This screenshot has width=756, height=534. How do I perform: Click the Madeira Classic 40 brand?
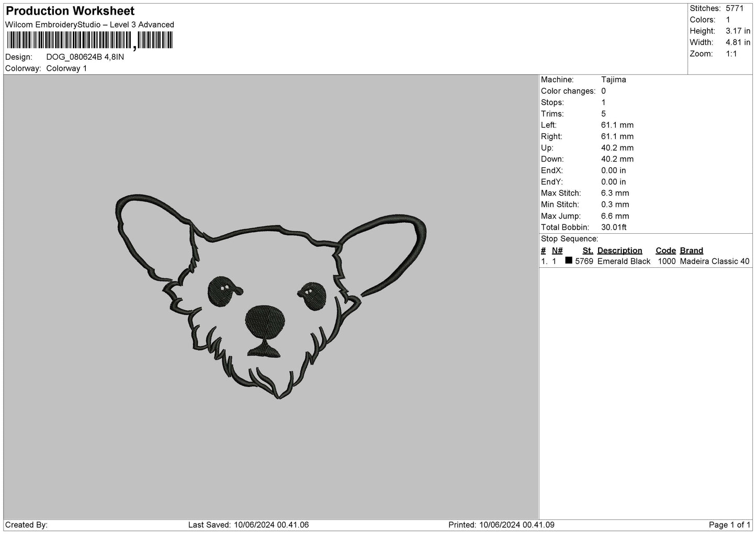coord(715,262)
